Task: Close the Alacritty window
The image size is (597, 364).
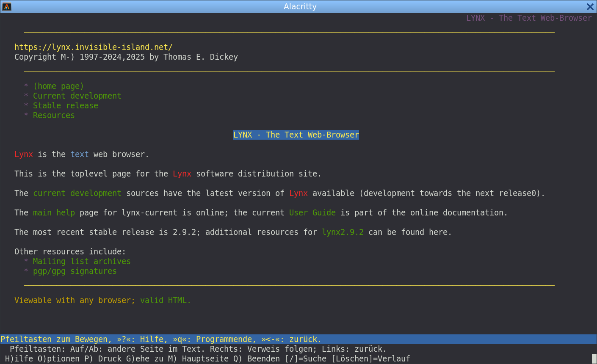Action: [x=590, y=7]
